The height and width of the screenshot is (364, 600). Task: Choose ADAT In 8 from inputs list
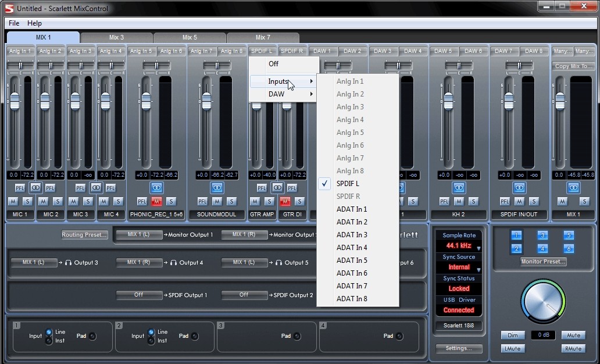[358, 298]
